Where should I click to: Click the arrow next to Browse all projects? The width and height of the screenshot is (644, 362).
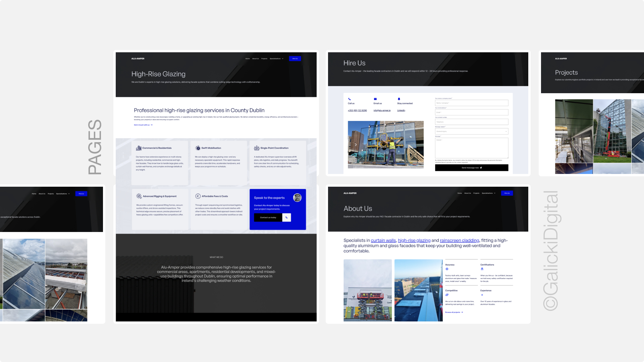[x=462, y=312]
